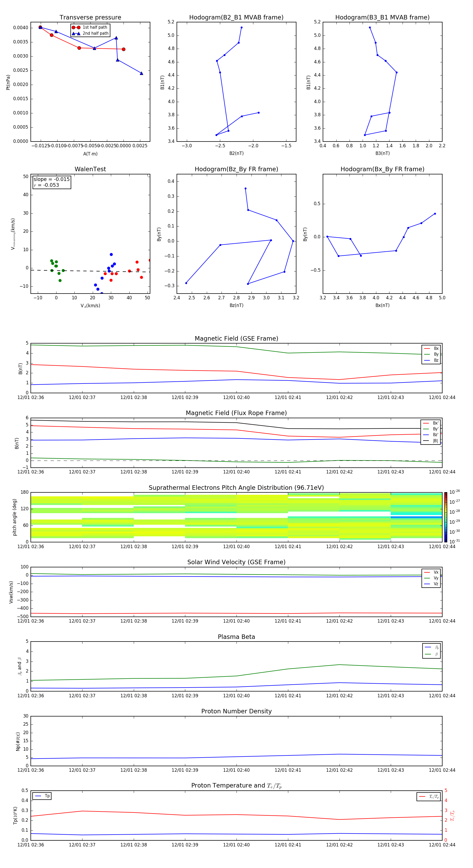Click the pitch angle colorbar
Image resolution: width=473 pixels, height=868 pixels.
tap(445, 517)
